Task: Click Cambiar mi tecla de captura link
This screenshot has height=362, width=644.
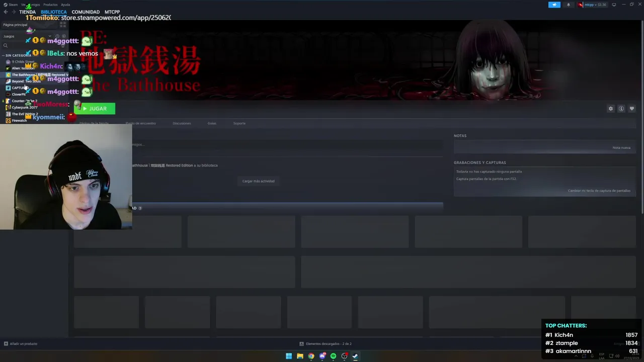Action: pyautogui.click(x=599, y=191)
